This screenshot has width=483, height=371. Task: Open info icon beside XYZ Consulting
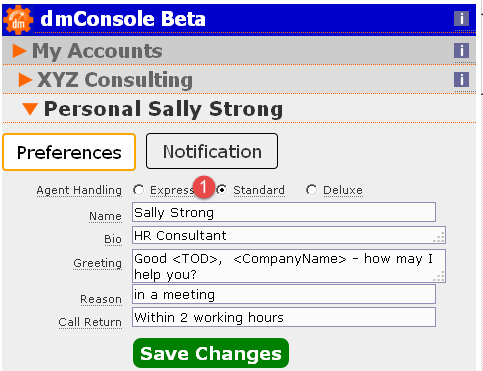coord(461,80)
